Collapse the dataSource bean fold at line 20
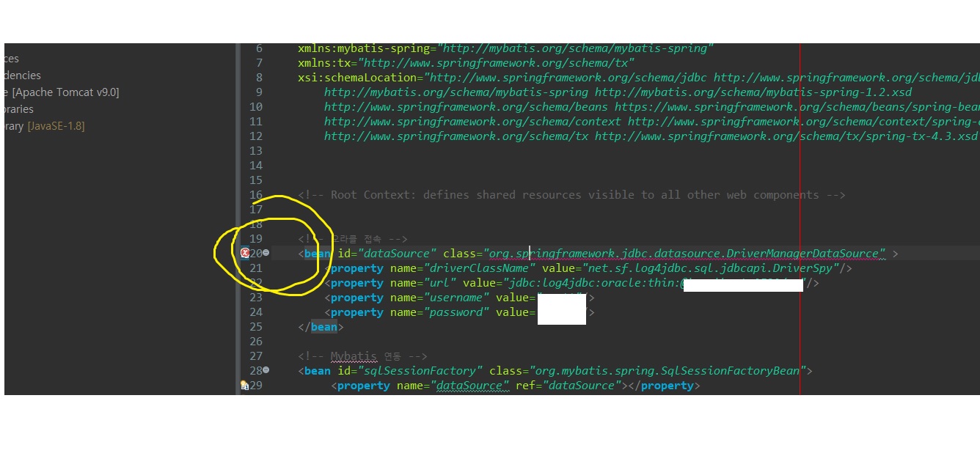Viewport: 980px width, 475px height. [266, 253]
